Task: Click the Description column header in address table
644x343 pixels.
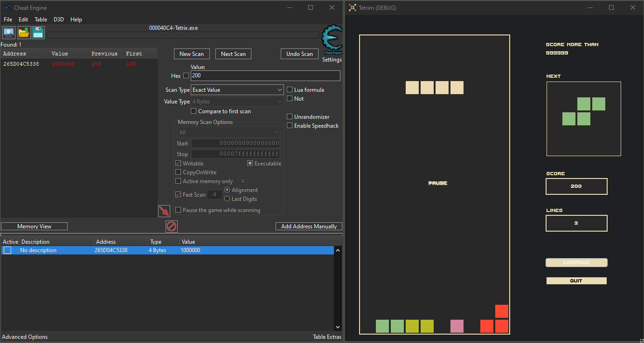Action: coord(57,242)
